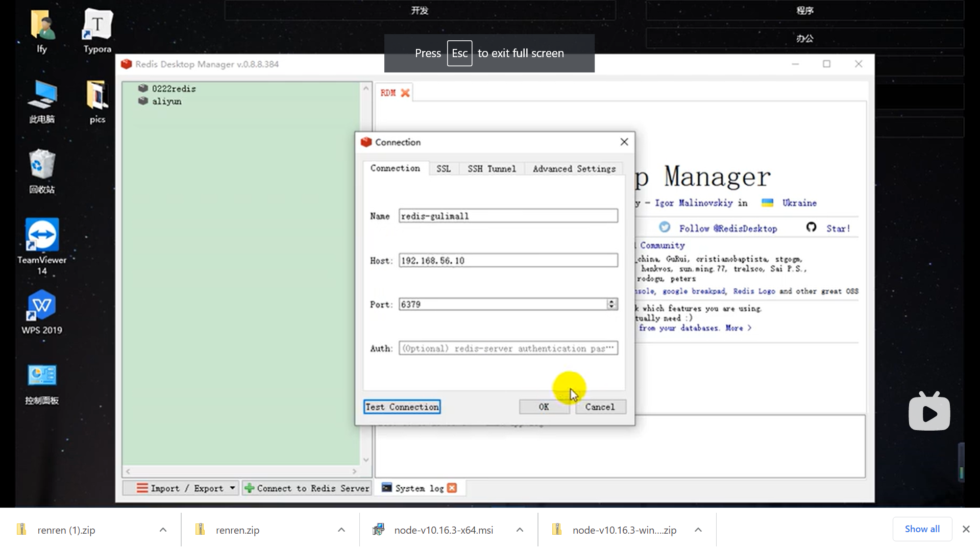Image resolution: width=980 pixels, height=551 pixels.
Task: Click the Bilibili play overlay icon
Action: (929, 412)
